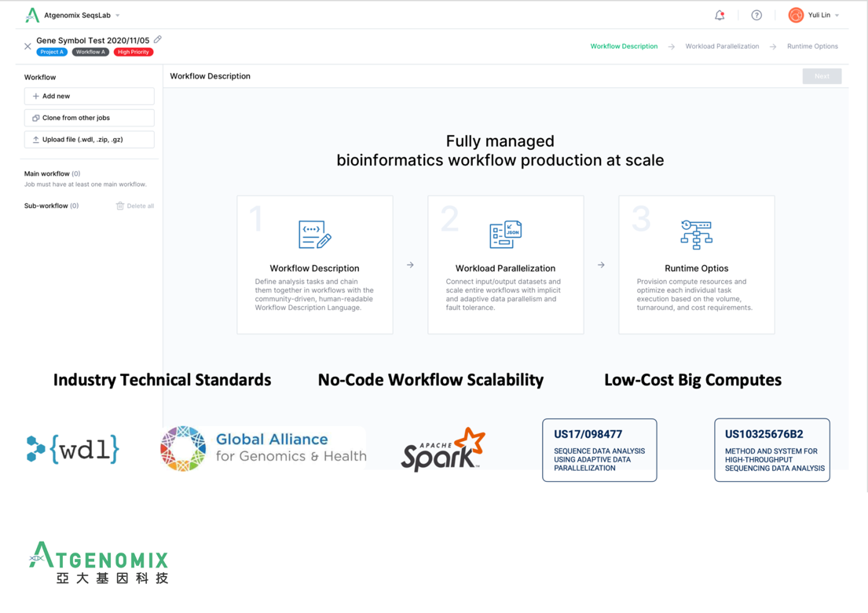The width and height of the screenshot is (868, 613).
Task: Click the {wdl} logo
Action: coord(72,449)
